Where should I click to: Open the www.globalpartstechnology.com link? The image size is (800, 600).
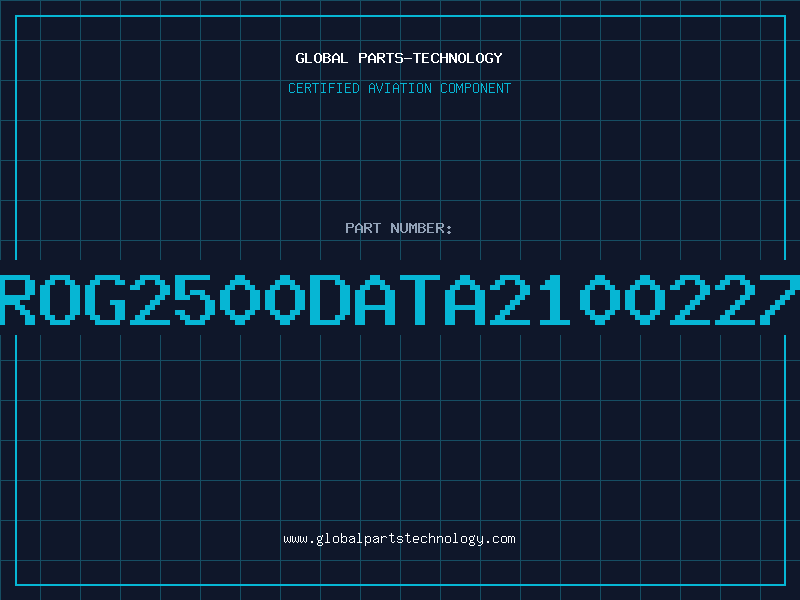(x=399, y=539)
